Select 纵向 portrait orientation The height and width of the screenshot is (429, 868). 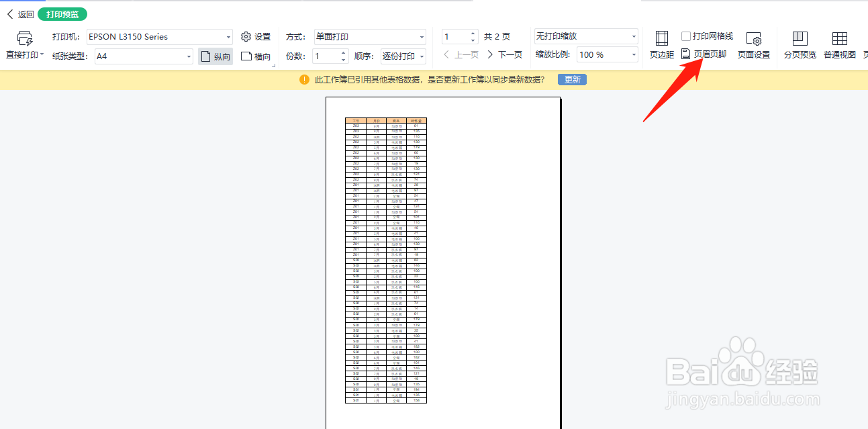tap(215, 56)
